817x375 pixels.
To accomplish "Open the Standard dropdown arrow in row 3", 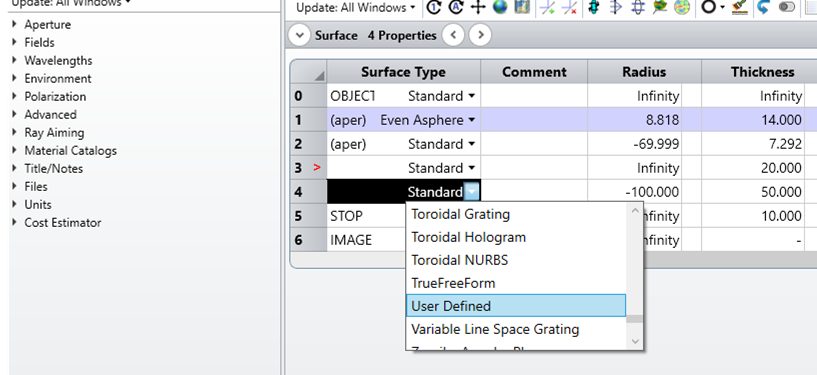I will point(472,168).
